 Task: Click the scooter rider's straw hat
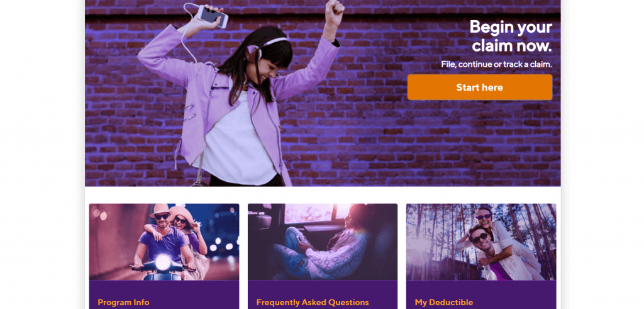[x=159, y=210]
